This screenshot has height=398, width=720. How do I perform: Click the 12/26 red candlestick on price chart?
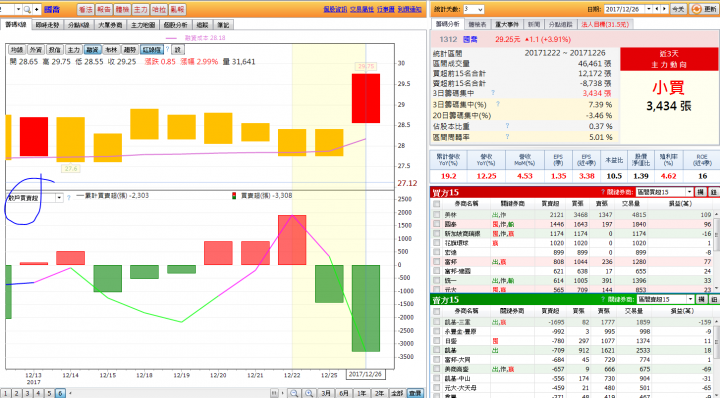[366, 98]
